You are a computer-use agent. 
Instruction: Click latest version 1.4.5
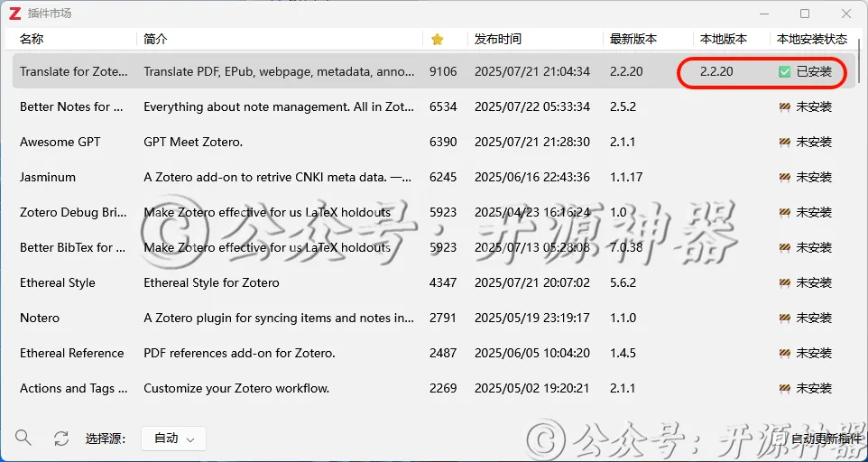[623, 353]
